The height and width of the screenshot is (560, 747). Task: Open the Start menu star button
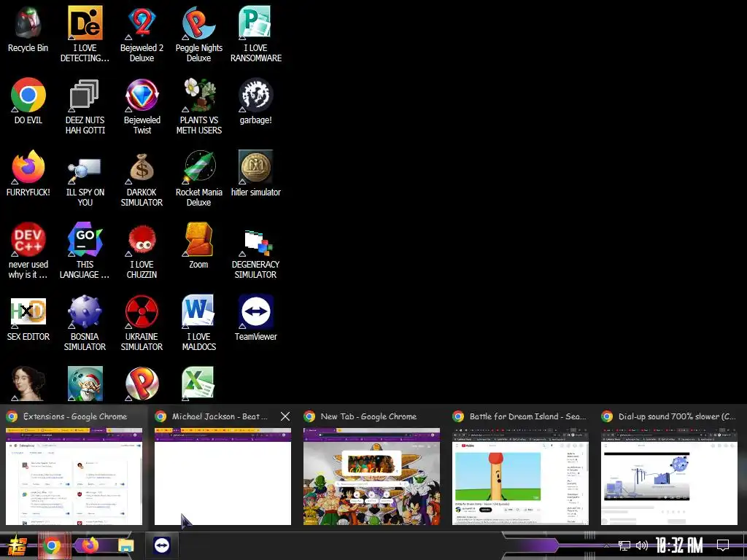(x=18, y=546)
